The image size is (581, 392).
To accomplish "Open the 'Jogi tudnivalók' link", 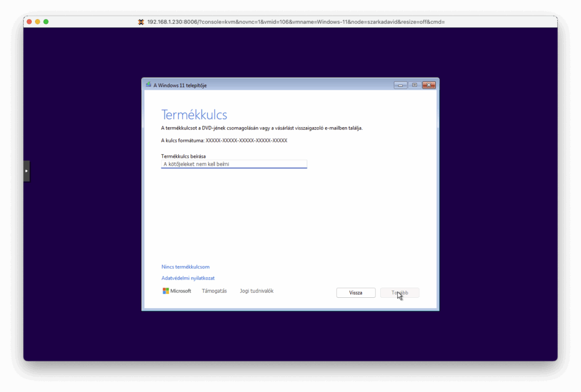I will (256, 291).
